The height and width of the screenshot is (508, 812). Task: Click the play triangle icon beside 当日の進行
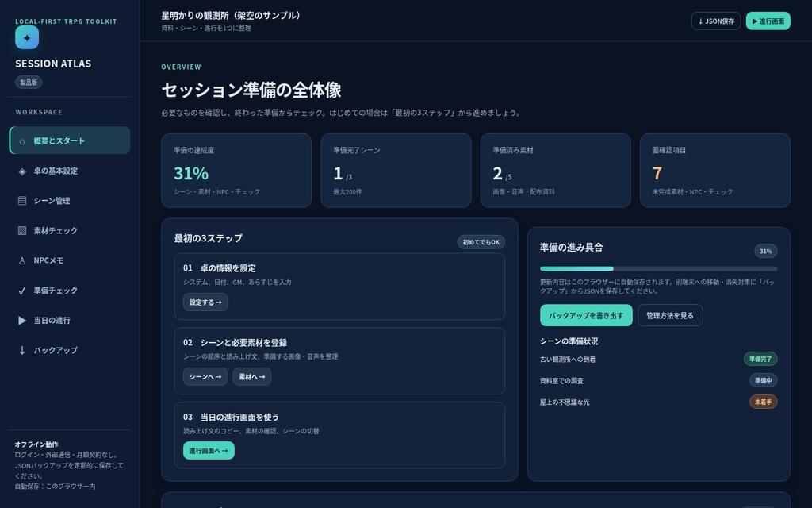(x=22, y=321)
